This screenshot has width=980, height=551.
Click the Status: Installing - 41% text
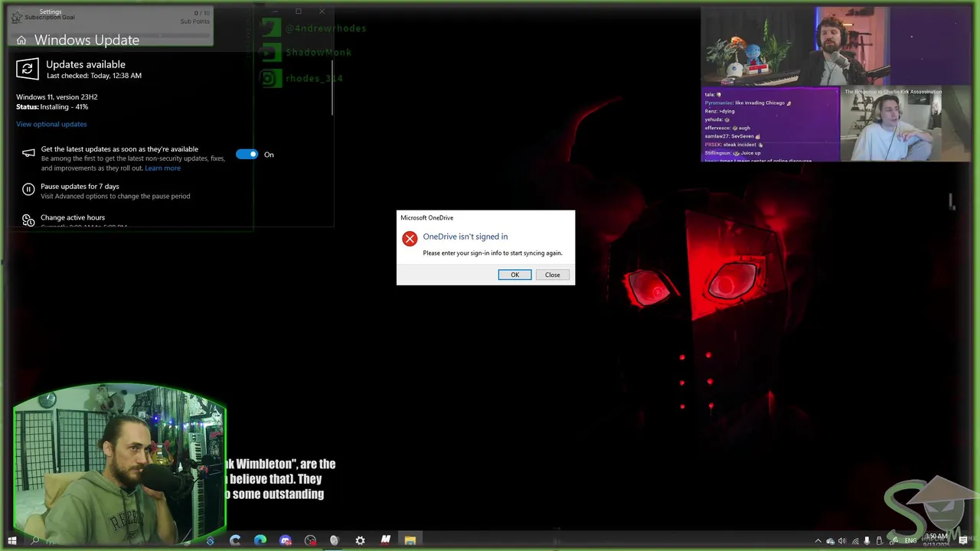pyautogui.click(x=52, y=107)
